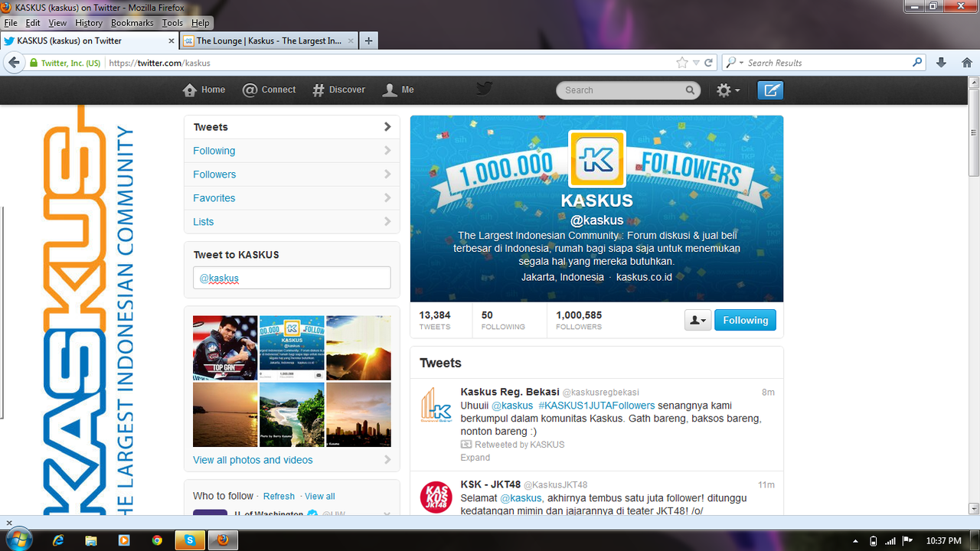The image size is (980, 551).
Task: Open the KSK - JKT48 avatar
Action: tap(436, 497)
